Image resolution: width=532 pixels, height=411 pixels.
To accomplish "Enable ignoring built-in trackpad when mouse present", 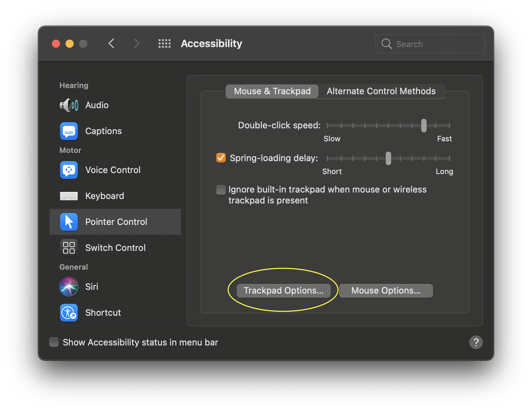I will [x=221, y=189].
